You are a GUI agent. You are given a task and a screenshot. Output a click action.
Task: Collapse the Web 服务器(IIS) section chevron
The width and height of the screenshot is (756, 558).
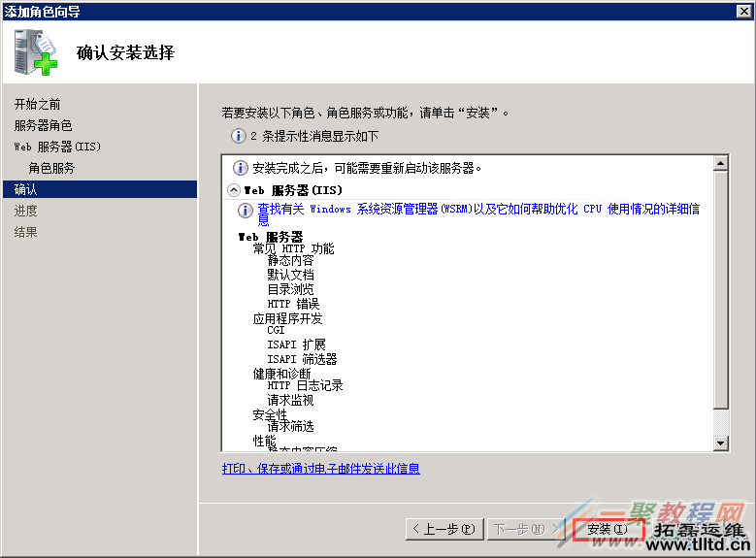(x=233, y=190)
